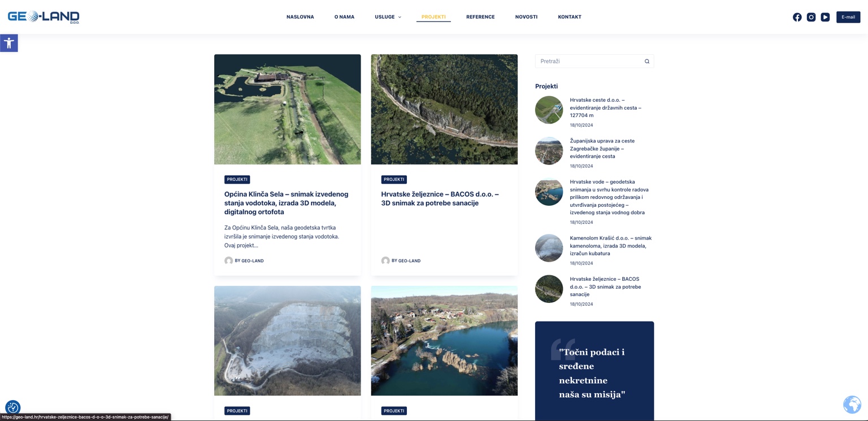The height and width of the screenshot is (421, 868).
Task: Click author avatar on Općina Klinča Sela card
Action: click(228, 261)
